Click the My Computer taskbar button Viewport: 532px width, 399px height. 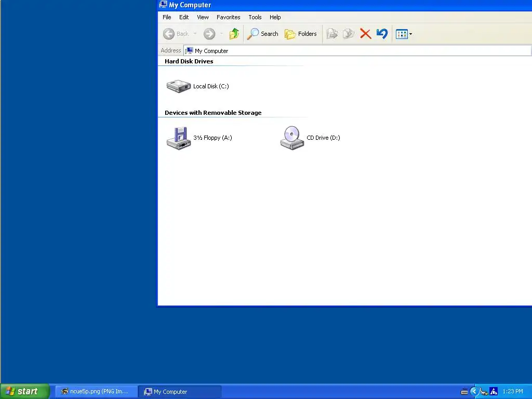[x=180, y=392]
